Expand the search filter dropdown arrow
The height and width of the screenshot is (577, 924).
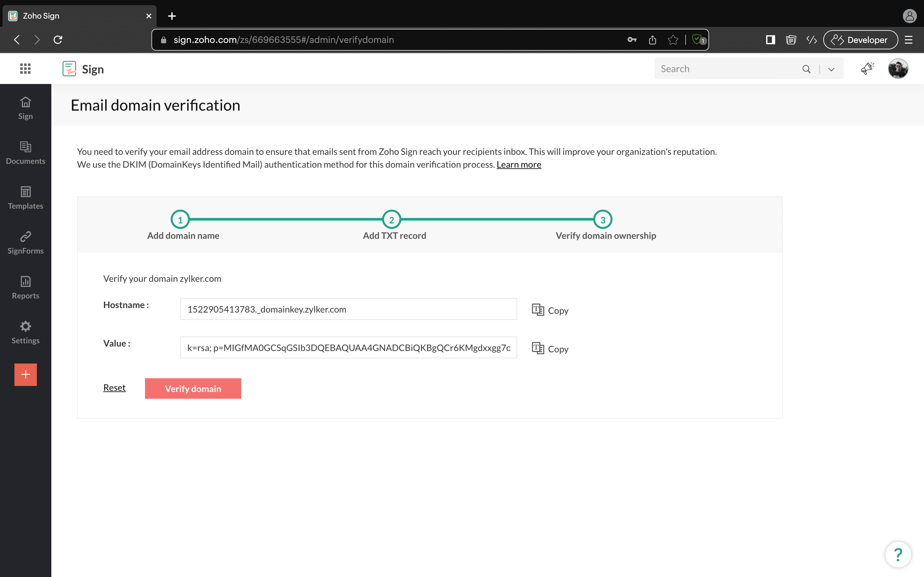pos(831,69)
